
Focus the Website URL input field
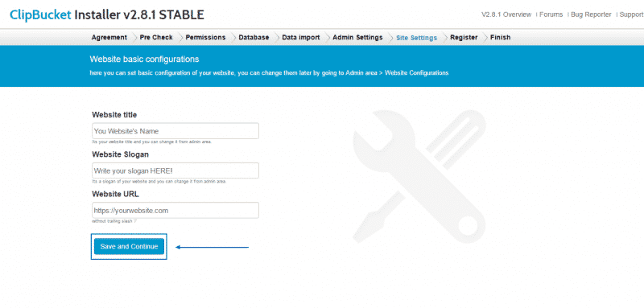coord(175,210)
